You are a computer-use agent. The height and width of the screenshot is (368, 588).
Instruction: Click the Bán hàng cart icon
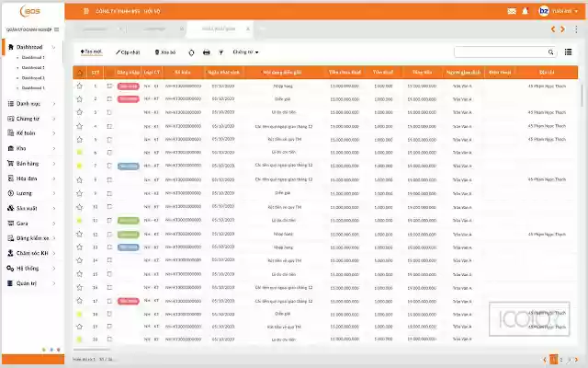click(10, 164)
